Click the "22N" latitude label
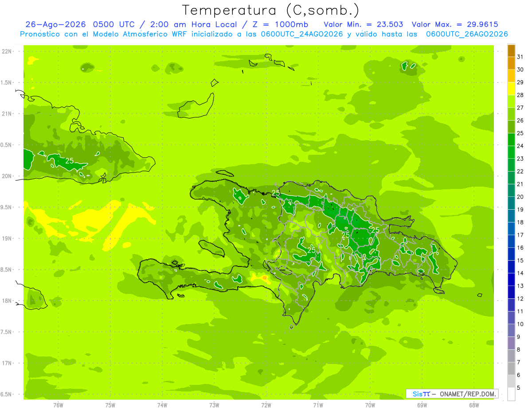 [7, 51]
